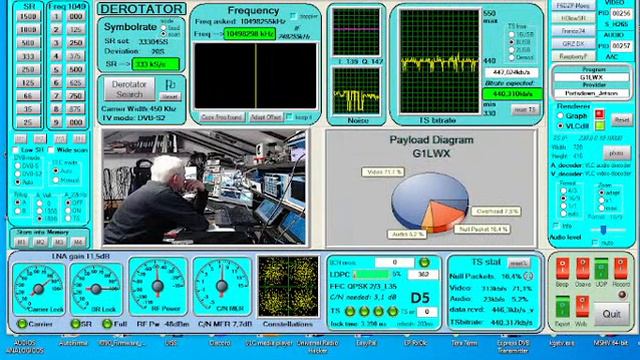The width and height of the screenshot is (640, 360).
Task: Click Adjust Offset button
Action: tap(266, 117)
